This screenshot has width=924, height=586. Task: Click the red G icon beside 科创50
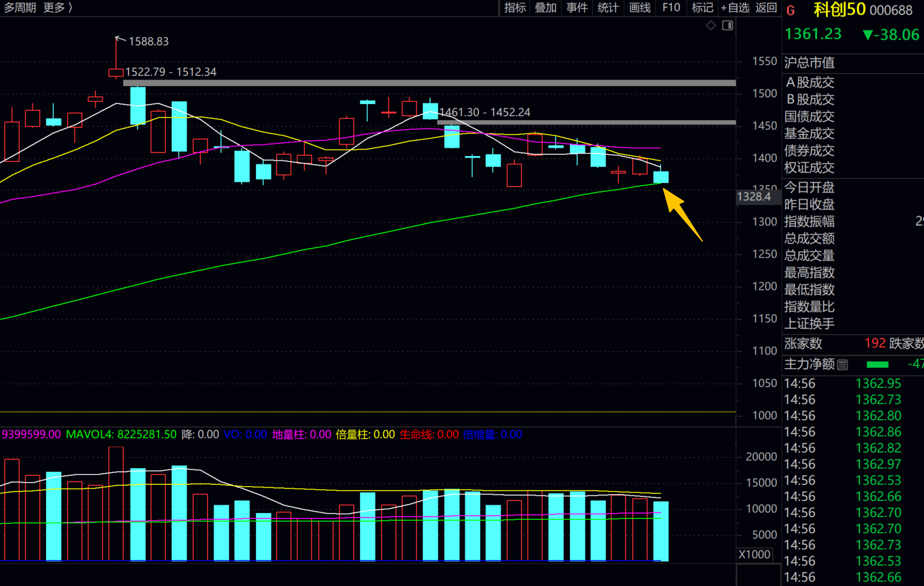pos(791,11)
